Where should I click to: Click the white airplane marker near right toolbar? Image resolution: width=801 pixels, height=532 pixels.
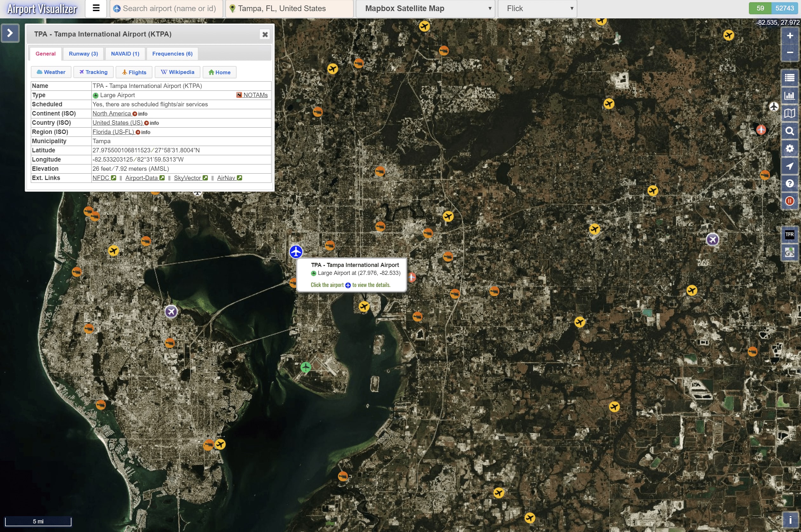coord(773,107)
